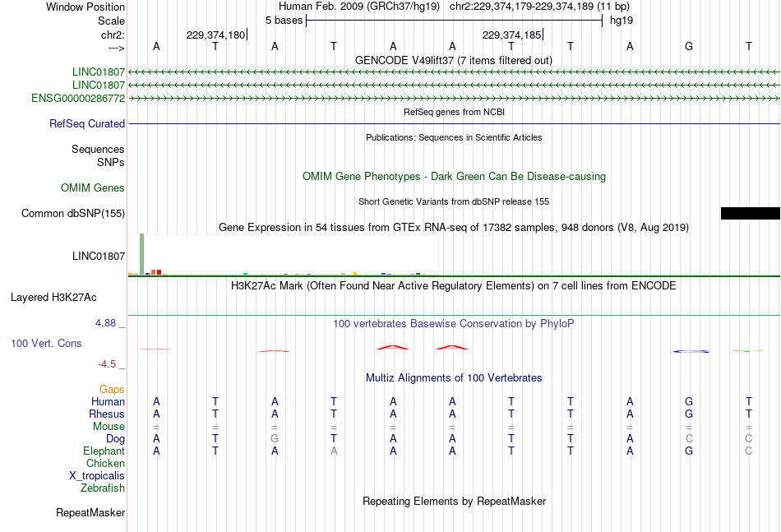This screenshot has width=781, height=532.
Task: Click the ENSG00000286772 green arrow transcript line
Action: pyautogui.click(x=455, y=98)
